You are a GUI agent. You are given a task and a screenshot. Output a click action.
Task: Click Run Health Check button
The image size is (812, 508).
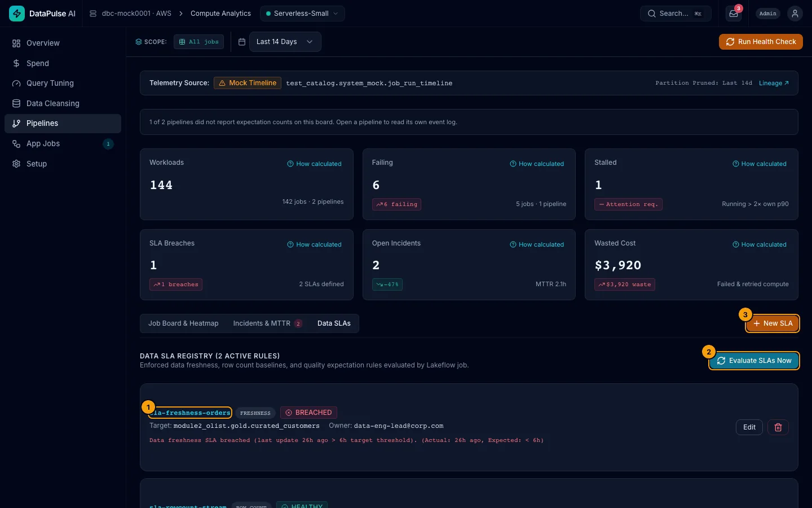(x=761, y=42)
